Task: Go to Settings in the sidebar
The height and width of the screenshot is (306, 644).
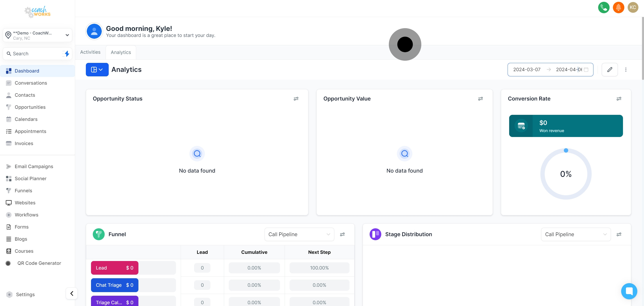Action: coord(25,295)
